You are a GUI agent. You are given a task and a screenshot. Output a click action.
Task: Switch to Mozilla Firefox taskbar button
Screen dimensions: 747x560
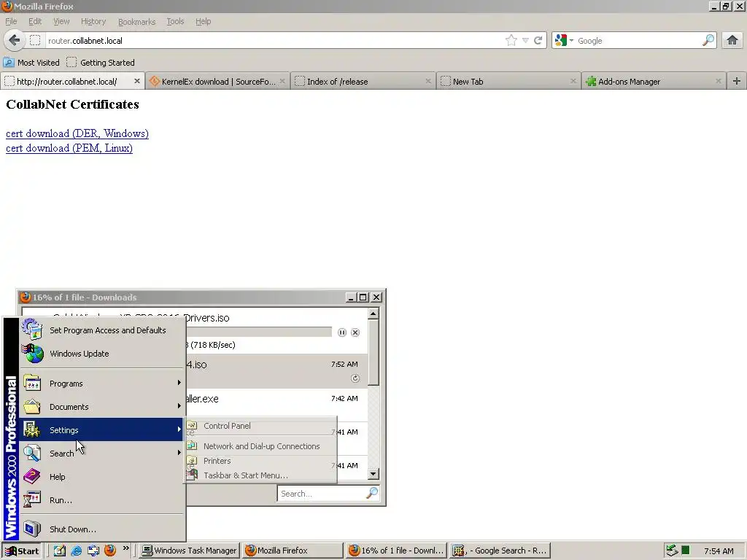coord(292,551)
